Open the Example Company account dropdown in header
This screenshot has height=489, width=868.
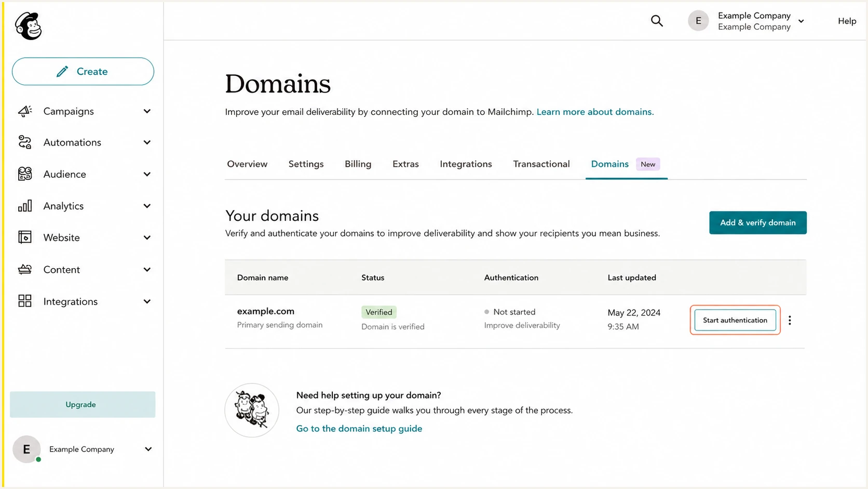[801, 21]
